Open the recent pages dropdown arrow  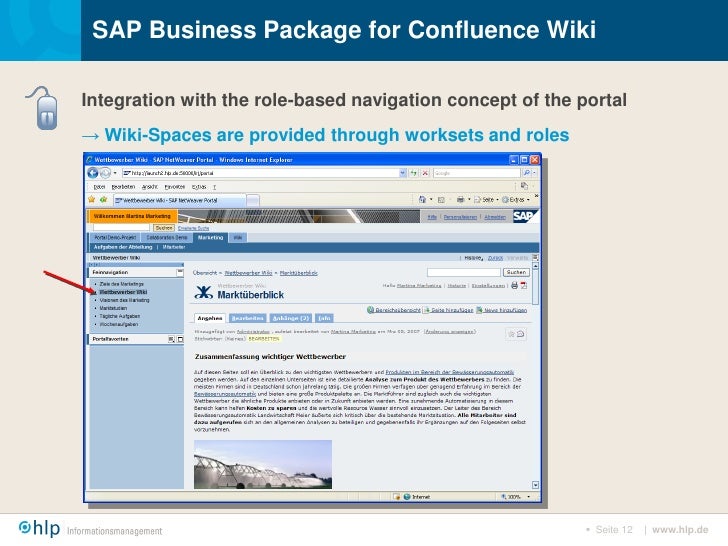pyautogui.click(x=115, y=173)
